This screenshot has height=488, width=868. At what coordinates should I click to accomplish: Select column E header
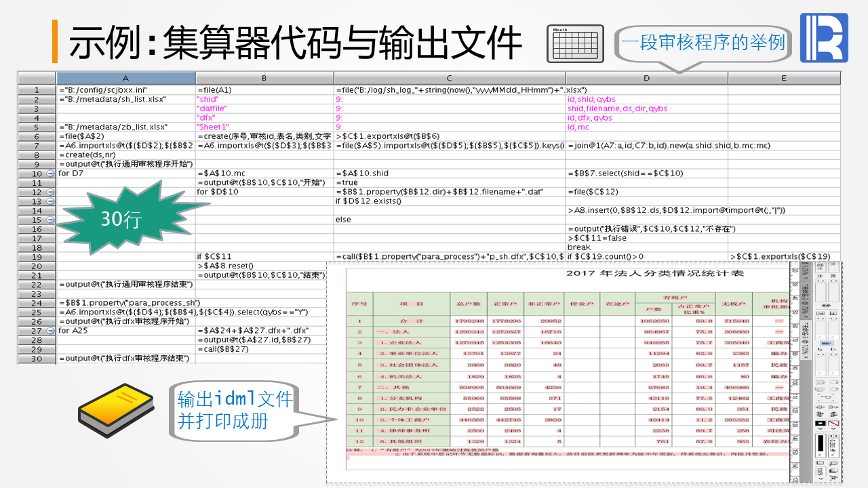click(x=784, y=78)
